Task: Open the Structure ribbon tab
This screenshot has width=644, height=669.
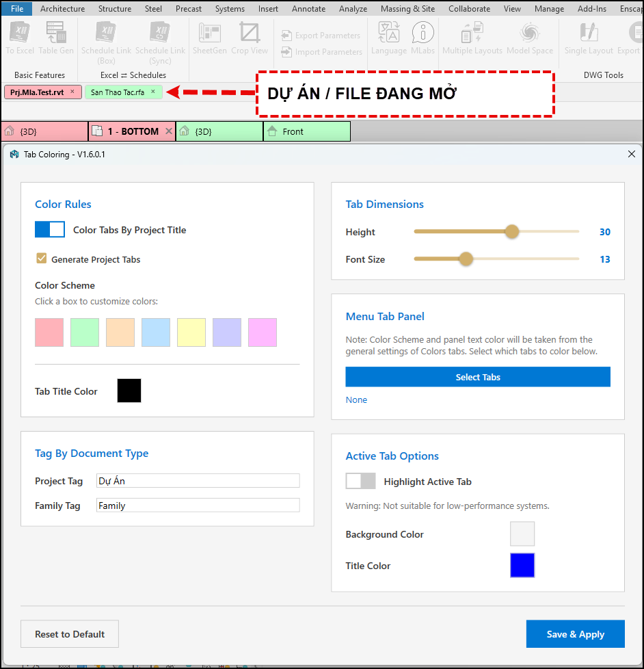Action: (115, 8)
